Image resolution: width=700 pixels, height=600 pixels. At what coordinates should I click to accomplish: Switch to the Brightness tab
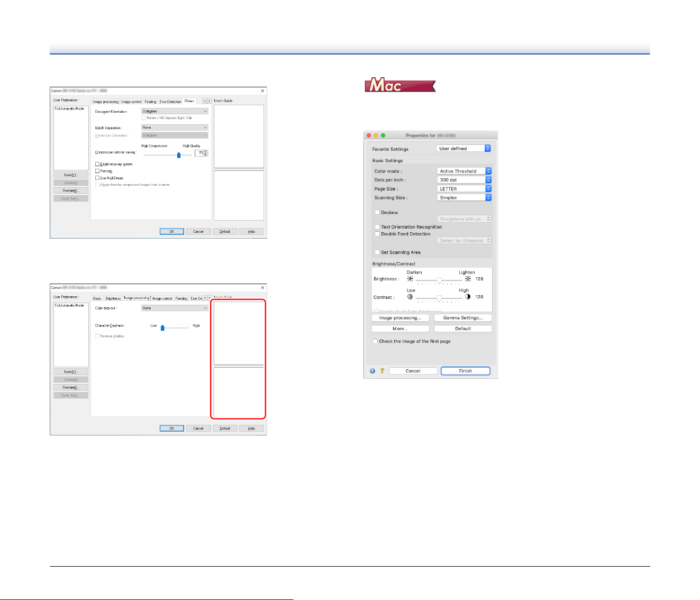[113, 298]
